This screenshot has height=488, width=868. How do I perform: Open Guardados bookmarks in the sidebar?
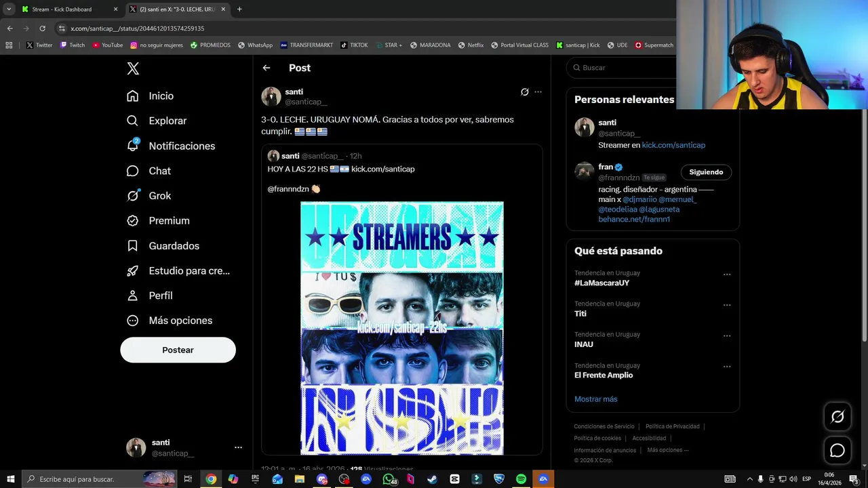pos(163,246)
